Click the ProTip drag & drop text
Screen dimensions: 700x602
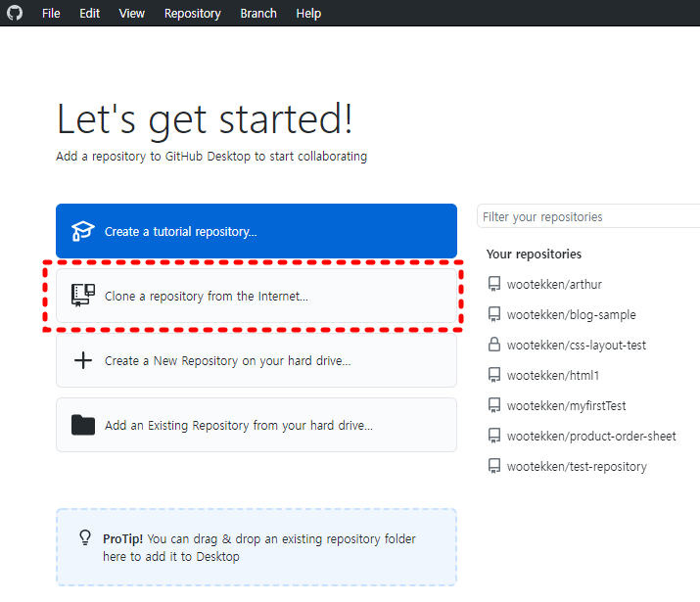(258, 547)
